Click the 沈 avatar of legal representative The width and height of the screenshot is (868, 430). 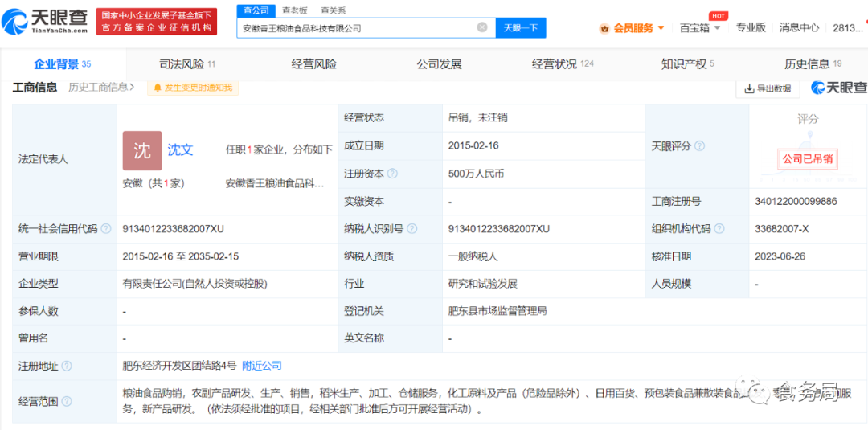(142, 150)
